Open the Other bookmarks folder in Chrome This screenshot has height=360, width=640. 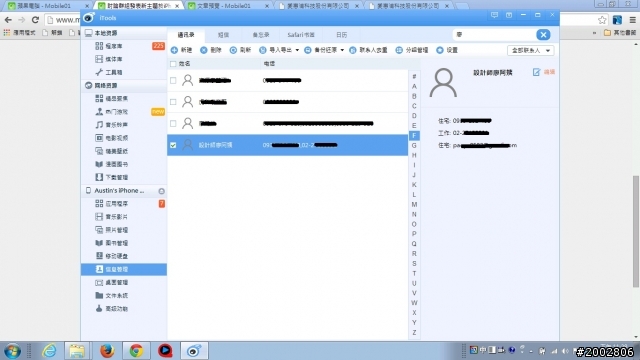(620, 32)
